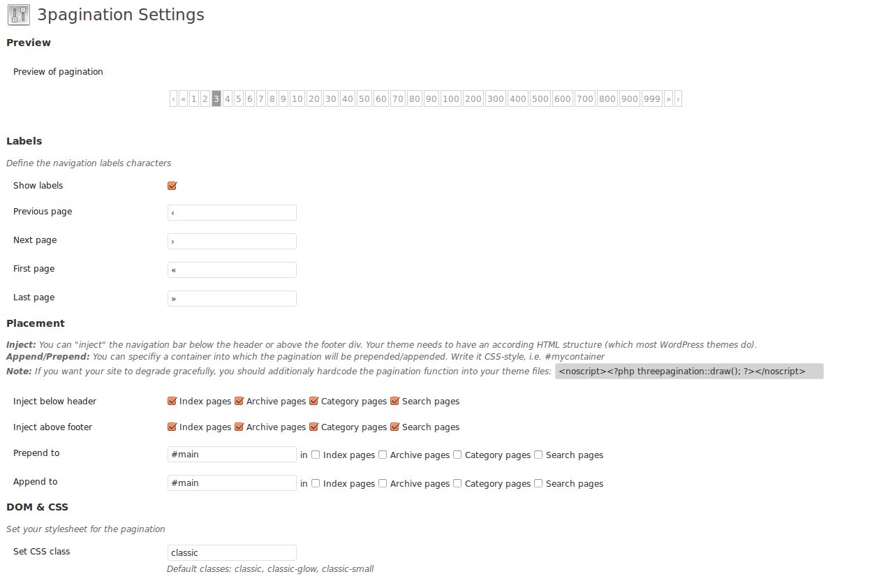Click the noscript PHP code snippet
Screen dimensions: 886x588
click(x=689, y=372)
